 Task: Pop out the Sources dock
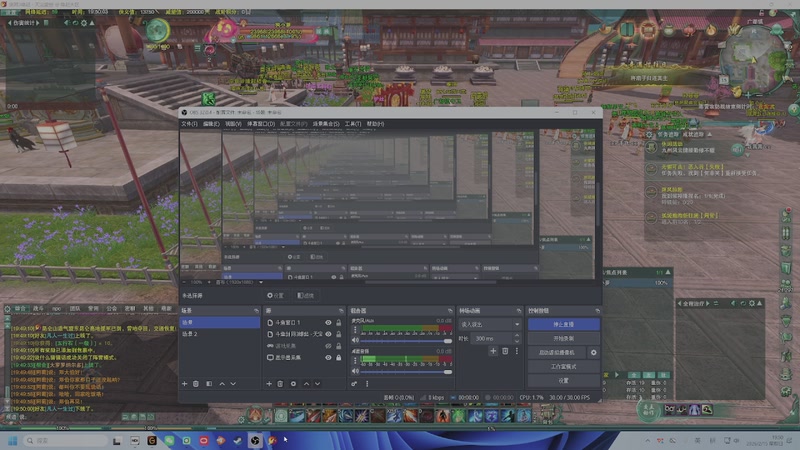pyautogui.click(x=341, y=311)
